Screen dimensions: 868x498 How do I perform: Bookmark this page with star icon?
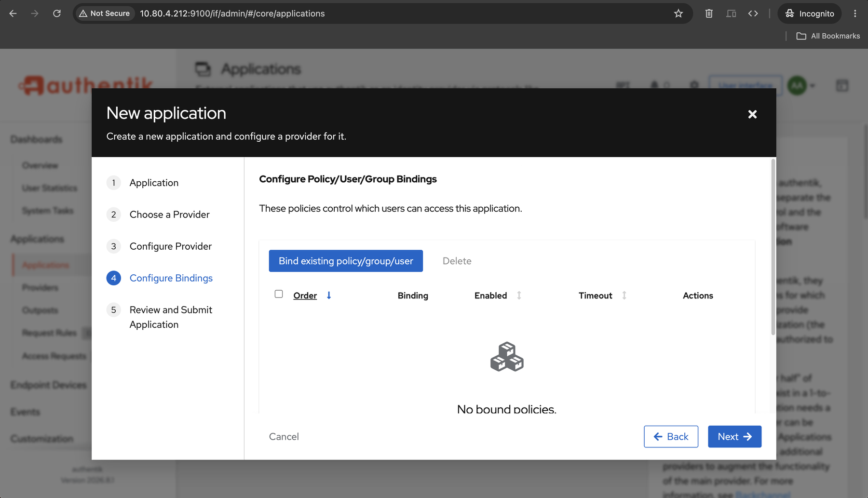pos(678,13)
